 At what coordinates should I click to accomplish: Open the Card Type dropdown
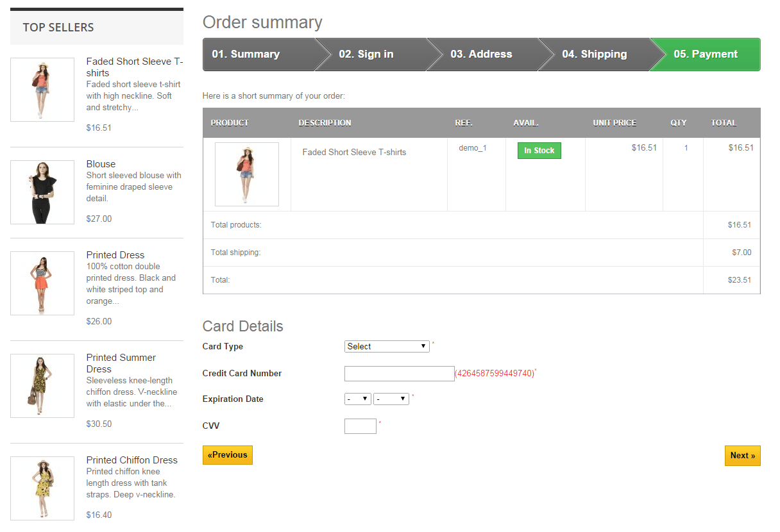click(x=386, y=345)
